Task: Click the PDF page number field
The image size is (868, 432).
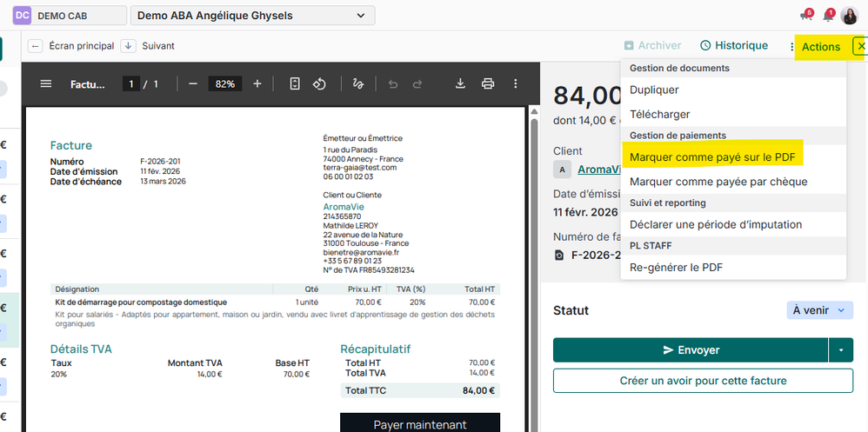Action: pyautogui.click(x=132, y=84)
